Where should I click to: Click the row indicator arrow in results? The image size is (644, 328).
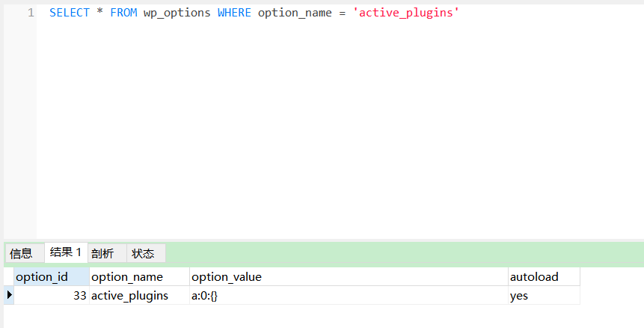point(9,295)
